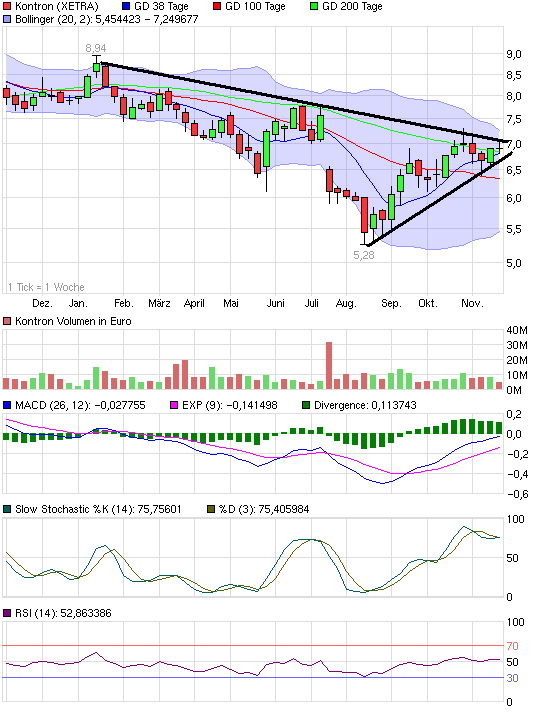The width and height of the screenshot is (545, 723).
Task: Click the blue 30 RSI level label
Action: 512,678
